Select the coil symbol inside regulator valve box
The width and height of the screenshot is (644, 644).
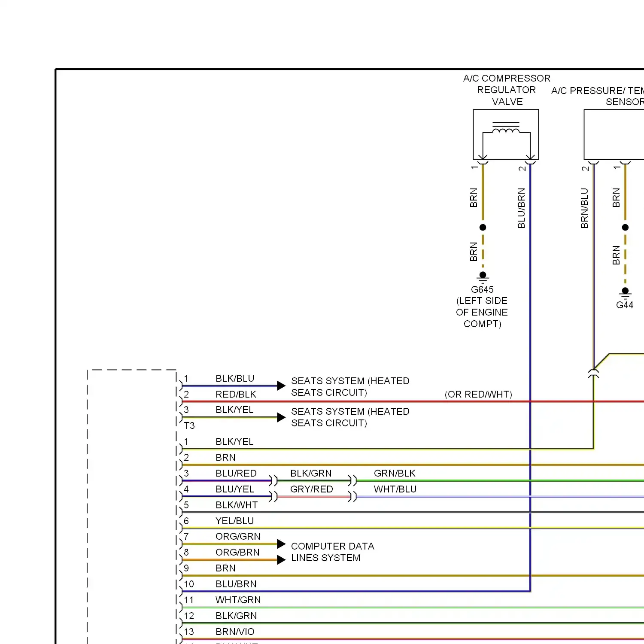click(x=506, y=128)
